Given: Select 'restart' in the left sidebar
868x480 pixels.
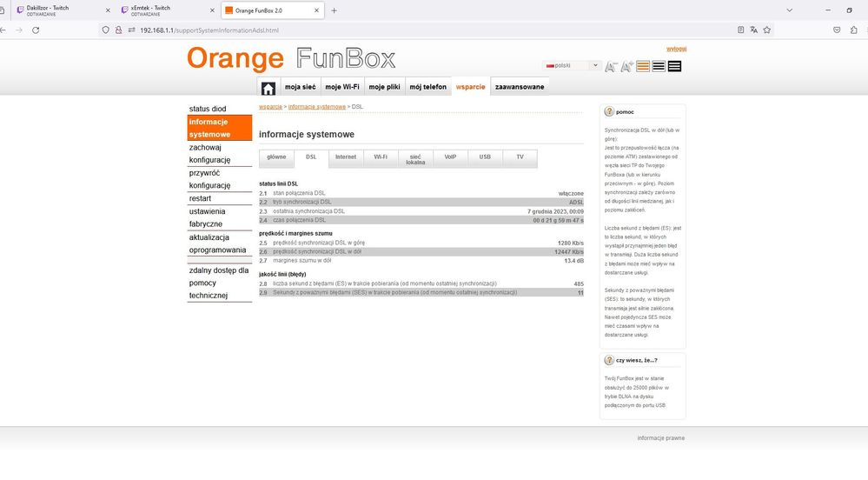Looking at the screenshot, I should [x=201, y=198].
